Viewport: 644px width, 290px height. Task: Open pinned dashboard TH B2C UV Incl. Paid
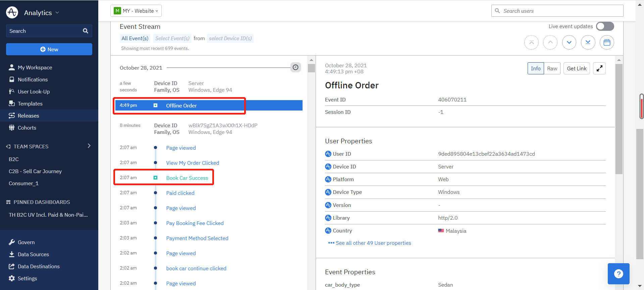pos(48,215)
